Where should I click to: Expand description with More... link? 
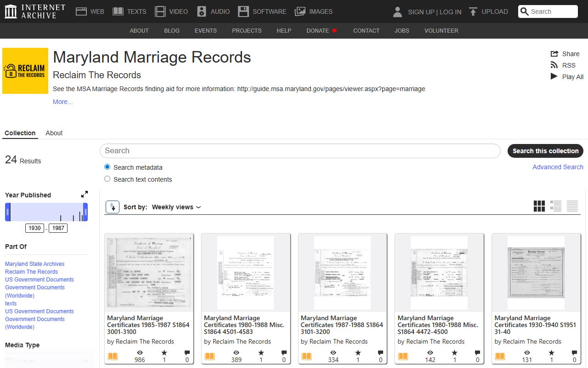click(62, 102)
